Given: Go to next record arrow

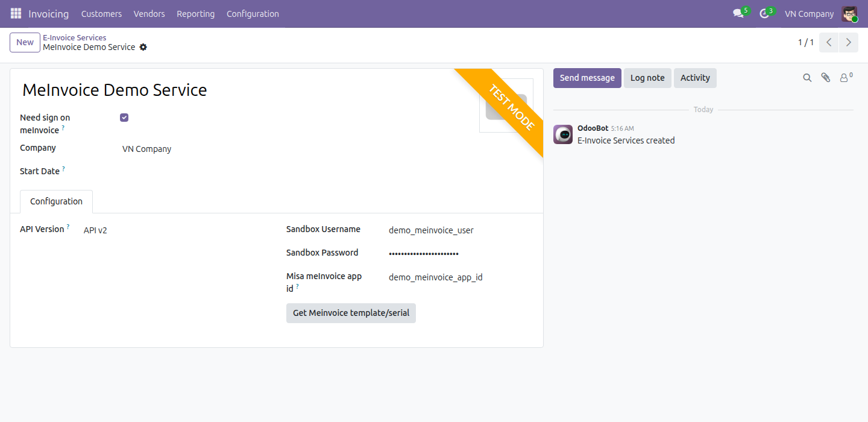Looking at the screenshot, I should [849, 42].
